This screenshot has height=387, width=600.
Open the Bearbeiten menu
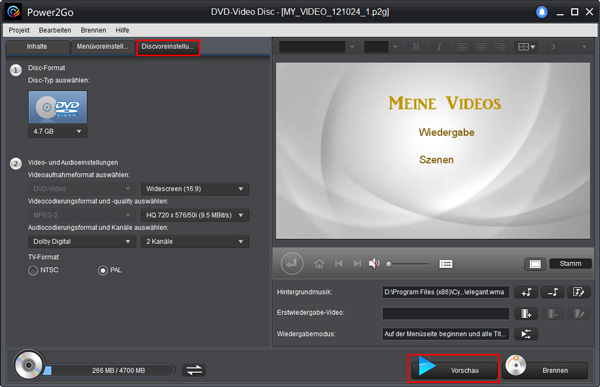click(55, 30)
